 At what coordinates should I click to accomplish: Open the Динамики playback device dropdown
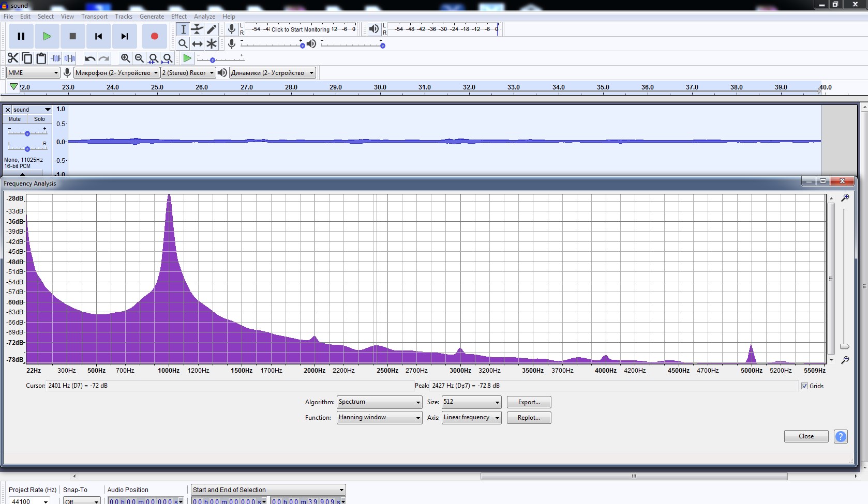tap(273, 73)
